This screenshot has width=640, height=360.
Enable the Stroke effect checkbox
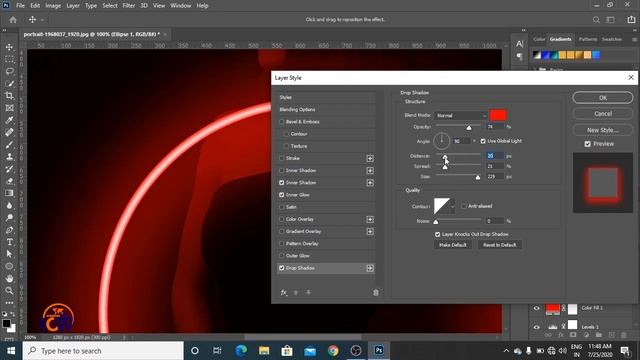coord(282,158)
